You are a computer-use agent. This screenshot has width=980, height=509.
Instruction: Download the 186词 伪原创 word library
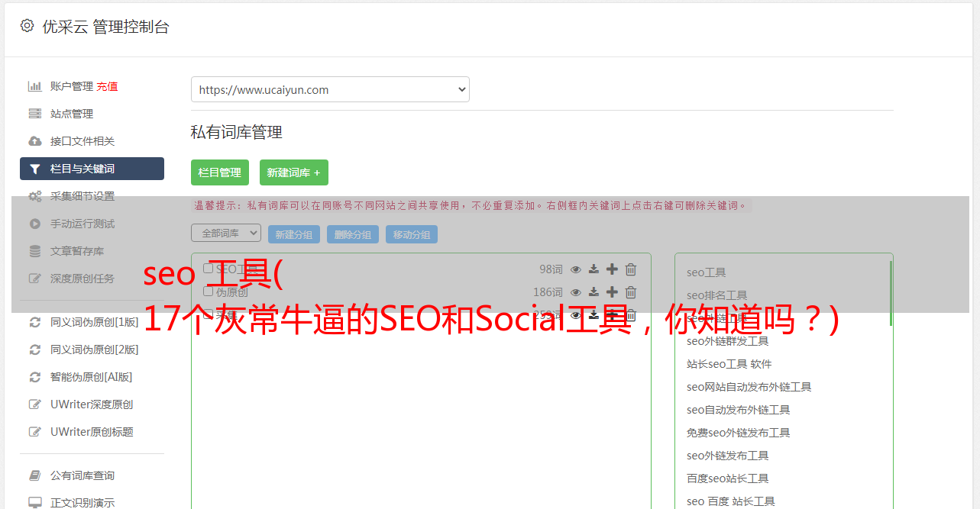pos(593,292)
